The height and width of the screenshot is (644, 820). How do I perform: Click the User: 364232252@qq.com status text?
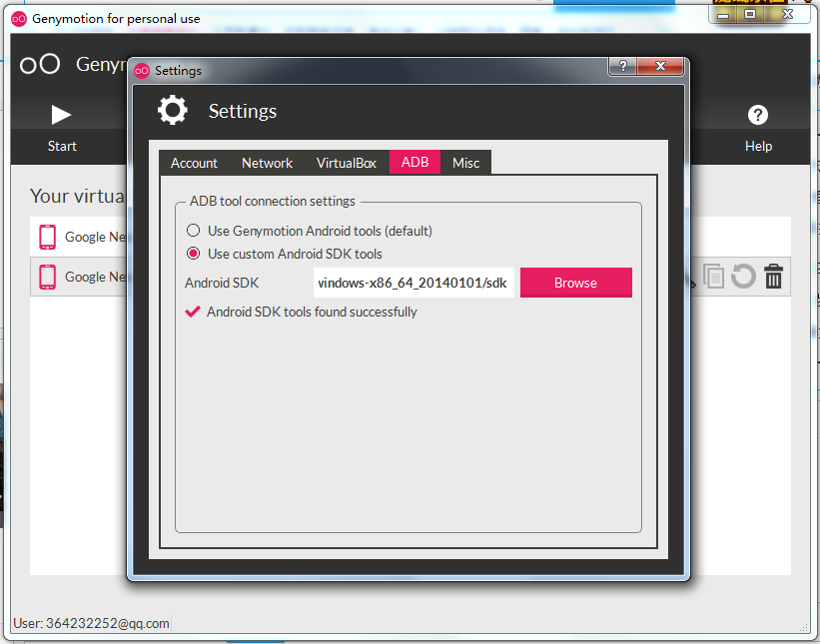(x=91, y=623)
